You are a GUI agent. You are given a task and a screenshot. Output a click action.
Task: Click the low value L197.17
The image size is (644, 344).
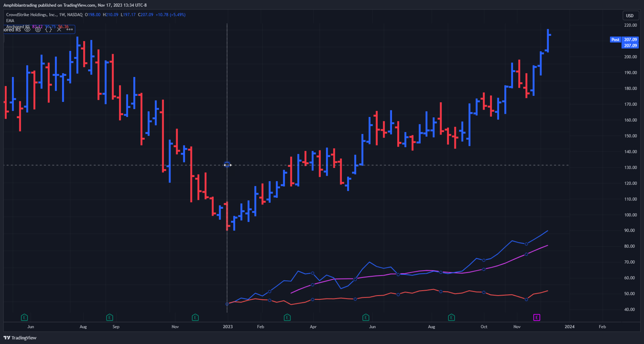pyautogui.click(x=128, y=15)
